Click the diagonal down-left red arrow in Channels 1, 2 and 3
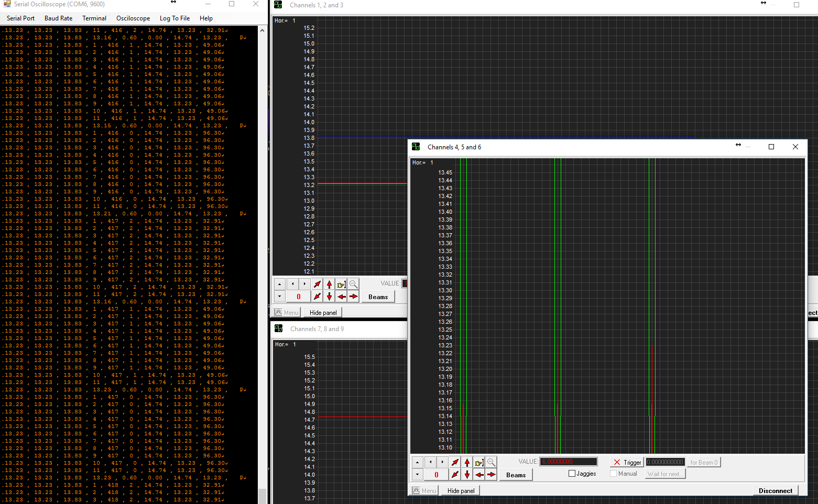This screenshot has height=504, width=818. click(x=317, y=297)
